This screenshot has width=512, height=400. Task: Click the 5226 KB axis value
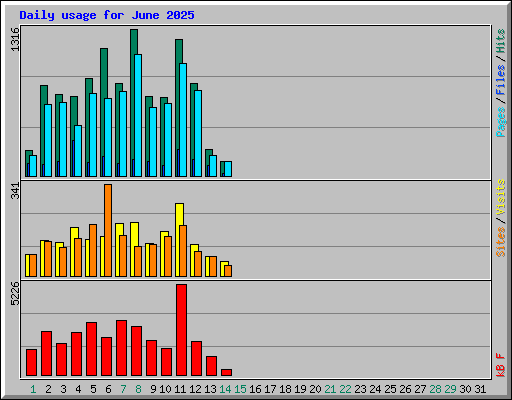[15, 293]
